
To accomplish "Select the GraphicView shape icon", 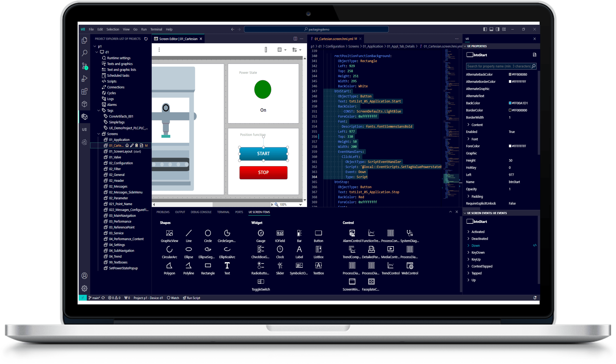I will pyautogui.click(x=170, y=233).
